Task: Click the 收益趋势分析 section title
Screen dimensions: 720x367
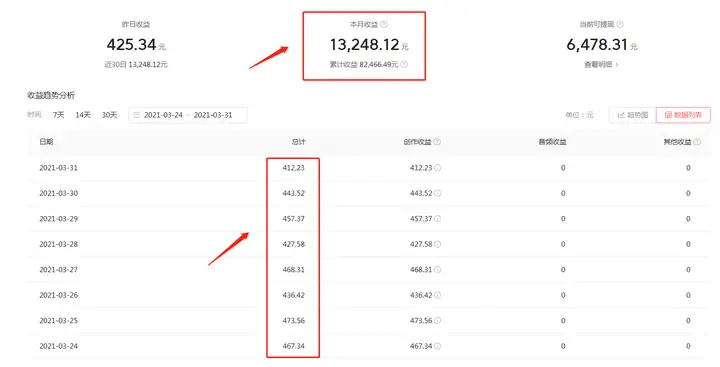Action: tap(51, 95)
